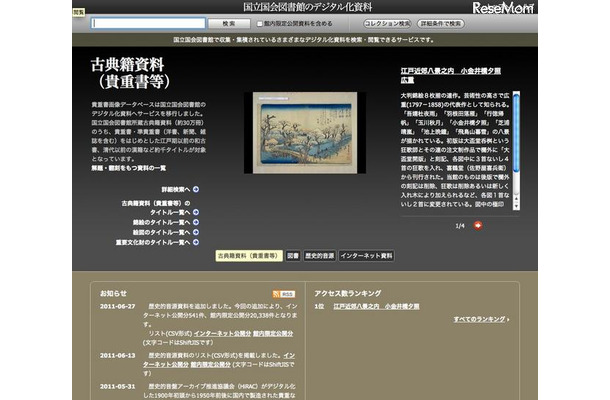Click plus icon beside 絵図のタイトル一覧へ

pyautogui.click(x=196, y=232)
